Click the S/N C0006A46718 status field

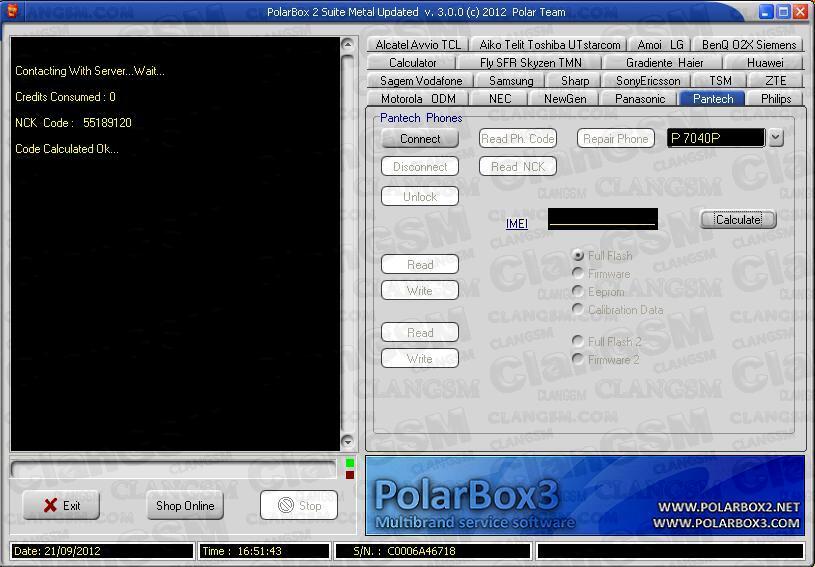(433, 551)
